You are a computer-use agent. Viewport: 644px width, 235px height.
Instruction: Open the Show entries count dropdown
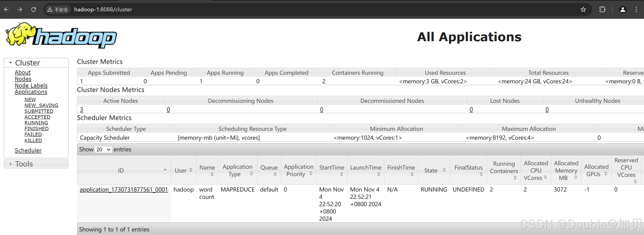click(103, 150)
